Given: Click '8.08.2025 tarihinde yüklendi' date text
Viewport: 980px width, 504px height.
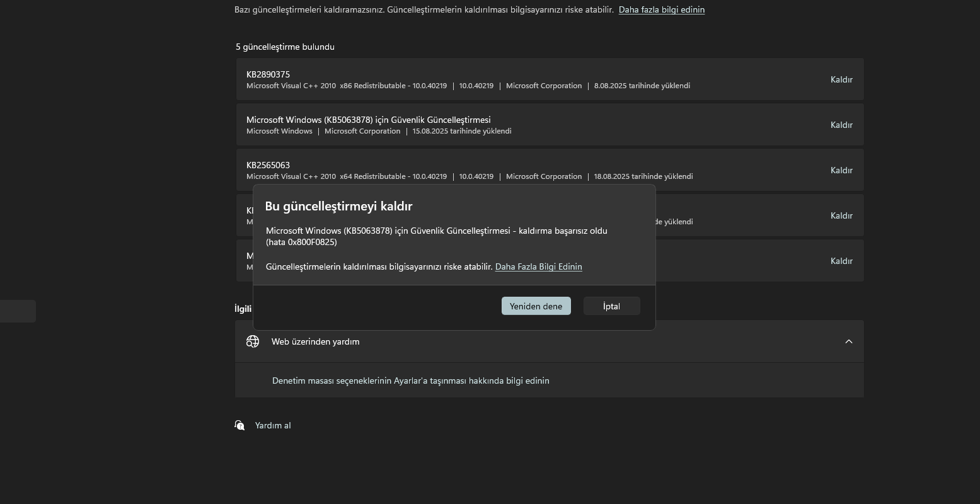Looking at the screenshot, I should pyautogui.click(x=642, y=86).
